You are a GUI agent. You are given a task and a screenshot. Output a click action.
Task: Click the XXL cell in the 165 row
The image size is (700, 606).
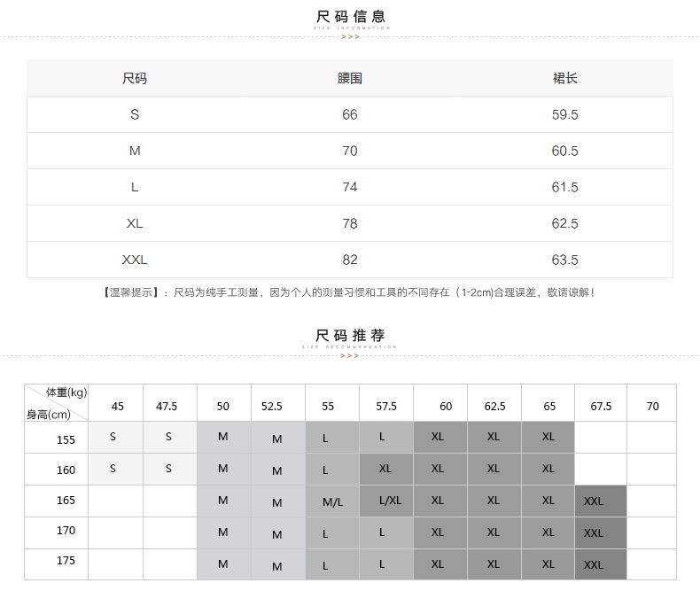pyautogui.click(x=594, y=501)
